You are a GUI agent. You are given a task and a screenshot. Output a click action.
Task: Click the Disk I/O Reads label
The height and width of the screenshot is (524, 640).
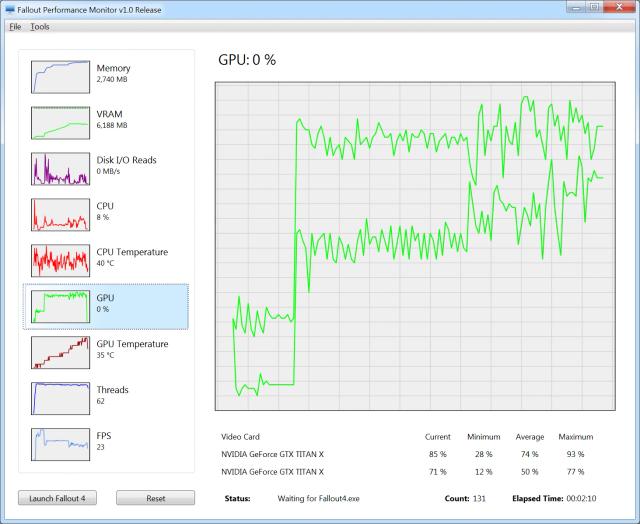pos(127,160)
